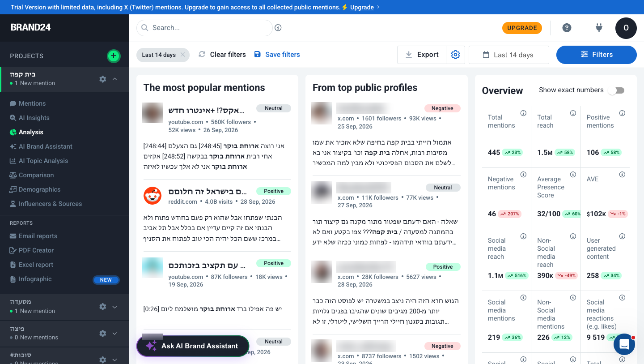Click the Export button
Image resolution: width=644 pixels, height=364 pixels.
click(x=422, y=55)
